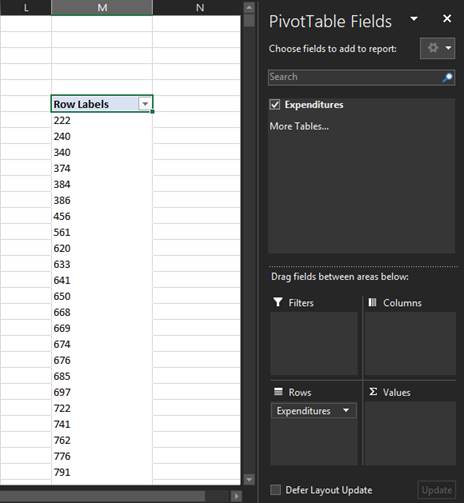Image resolution: width=464 pixels, height=503 pixels.
Task: Select cell with value 641
Action: click(x=102, y=280)
